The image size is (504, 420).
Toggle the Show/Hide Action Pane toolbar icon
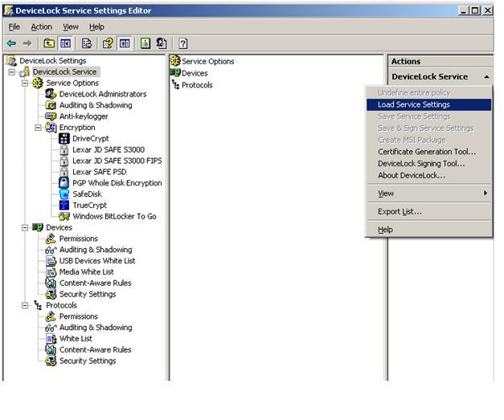pyautogui.click(x=125, y=43)
